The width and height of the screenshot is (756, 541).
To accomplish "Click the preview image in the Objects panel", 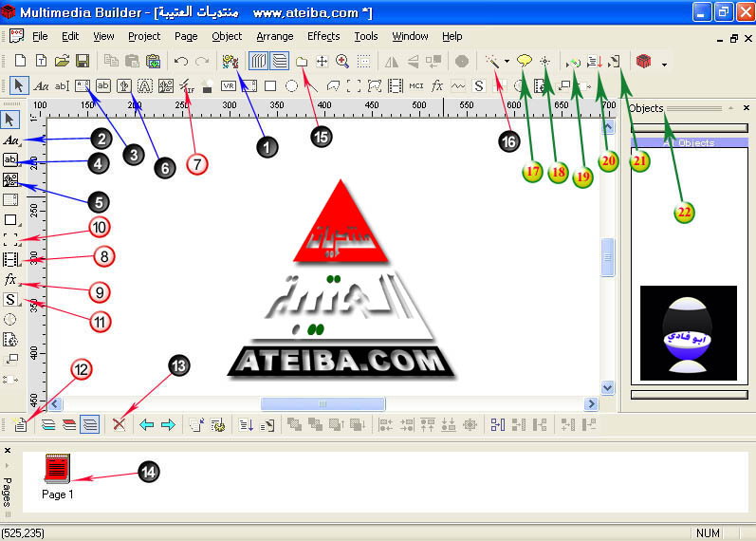I will tap(689, 333).
